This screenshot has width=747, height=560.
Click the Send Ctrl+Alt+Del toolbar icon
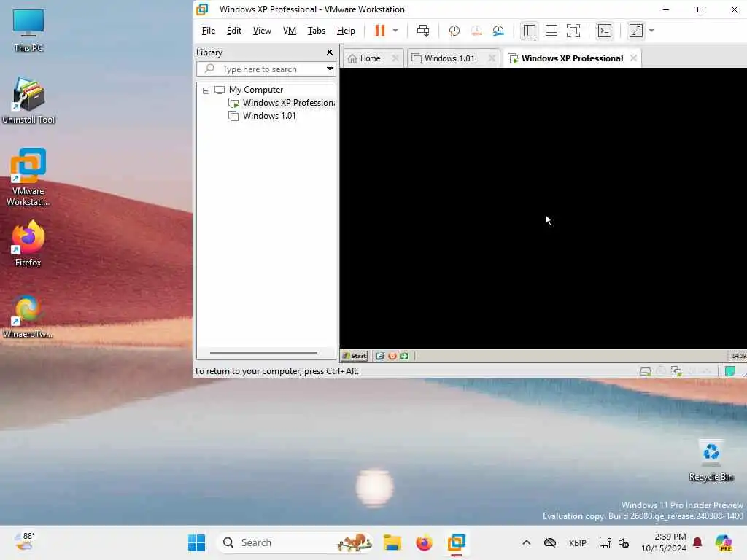(x=422, y=31)
